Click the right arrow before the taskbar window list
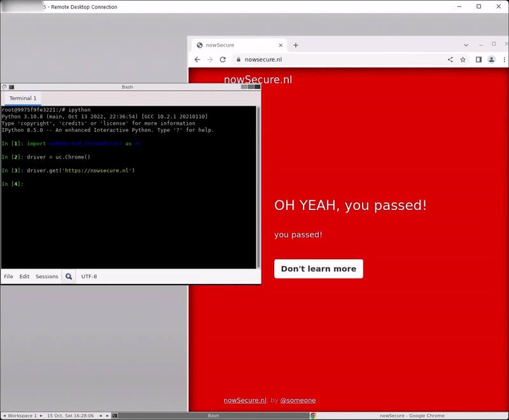Image resolution: width=509 pixels, height=420 pixels. [107, 416]
